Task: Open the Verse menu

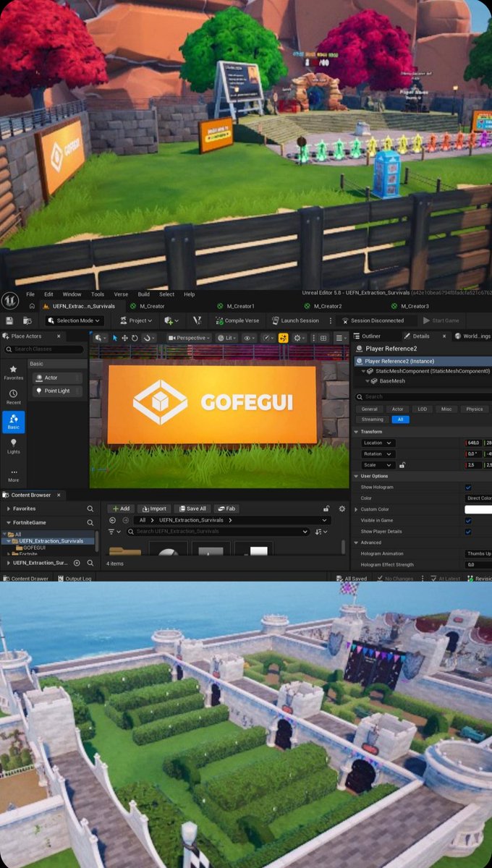Action: click(x=121, y=294)
